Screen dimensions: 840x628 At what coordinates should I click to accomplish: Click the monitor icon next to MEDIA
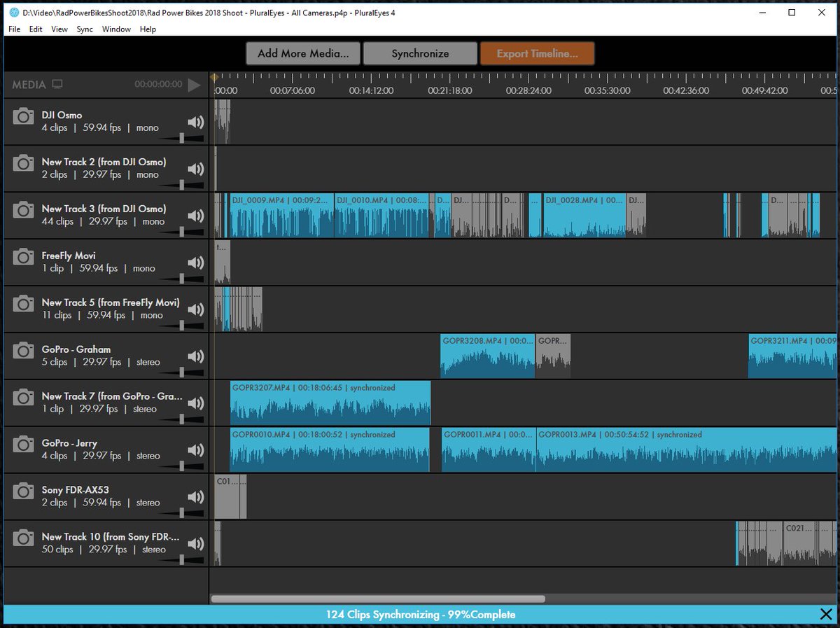[x=57, y=85]
